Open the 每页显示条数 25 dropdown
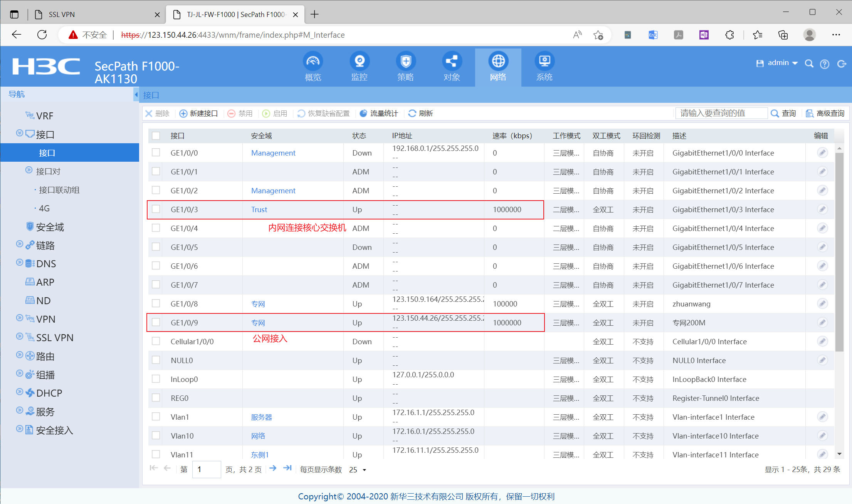The height and width of the screenshot is (504, 852). (x=358, y=470)
